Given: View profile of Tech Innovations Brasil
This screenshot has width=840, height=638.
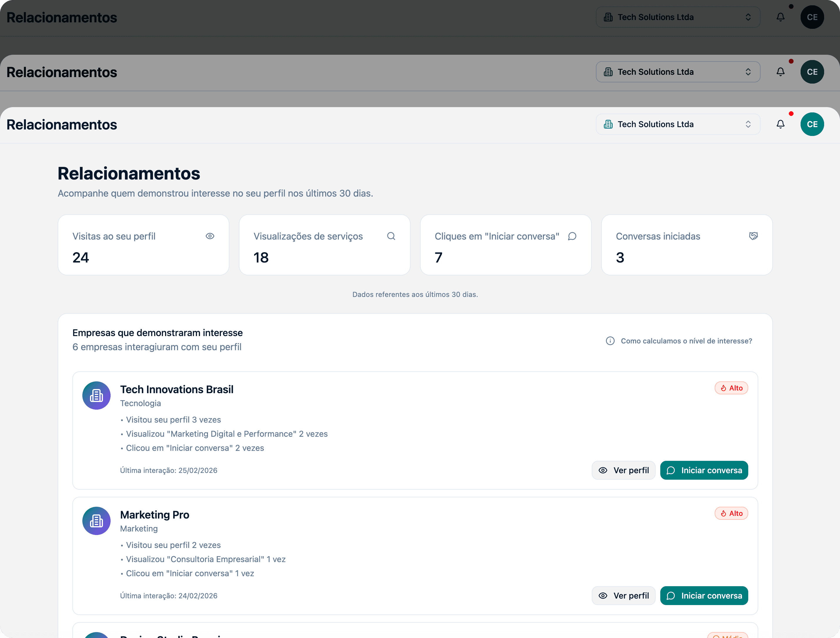Looking at the screenshot, I should click(x=623, y=471).
